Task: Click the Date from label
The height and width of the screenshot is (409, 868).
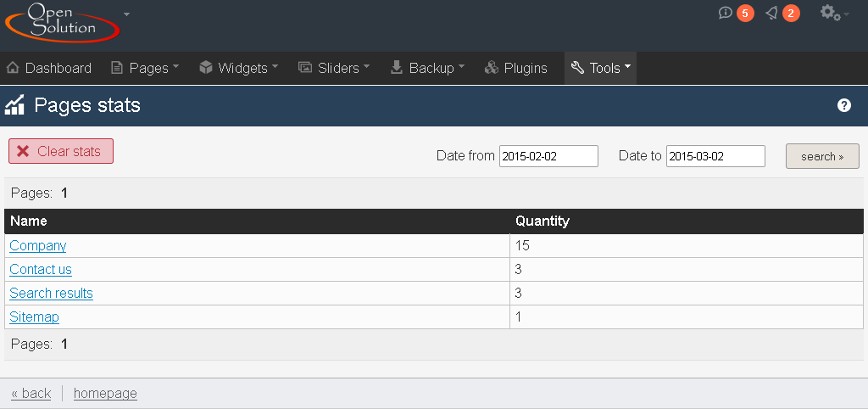Action: (x=465, y=156)
